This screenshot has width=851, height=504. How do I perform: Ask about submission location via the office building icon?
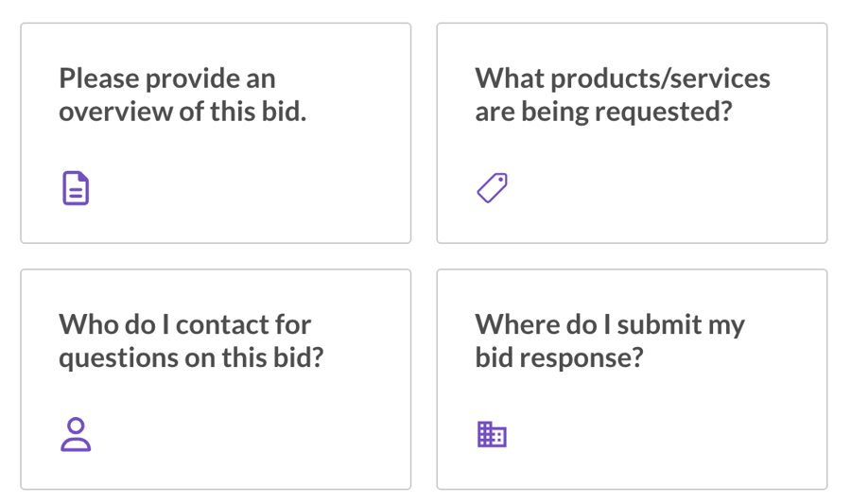pos(492,434)
